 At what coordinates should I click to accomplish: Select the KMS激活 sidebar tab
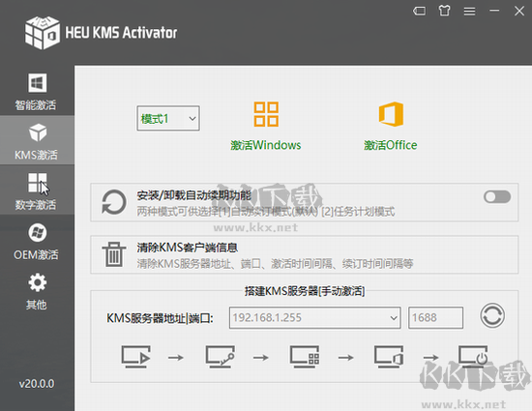click(x=37, y=140)
